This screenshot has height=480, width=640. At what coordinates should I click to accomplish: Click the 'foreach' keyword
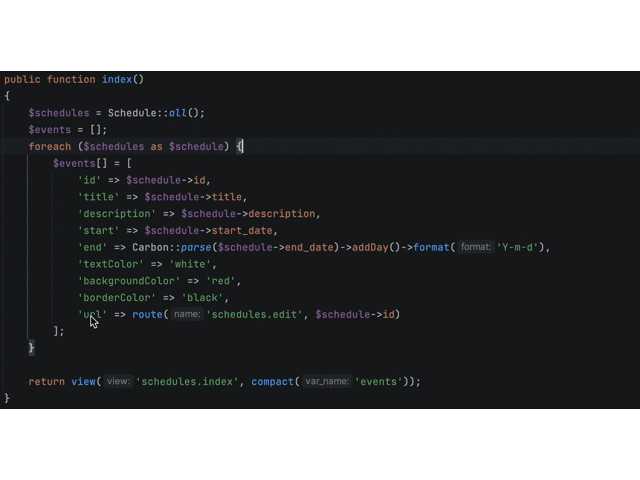[x=49, y=147]
